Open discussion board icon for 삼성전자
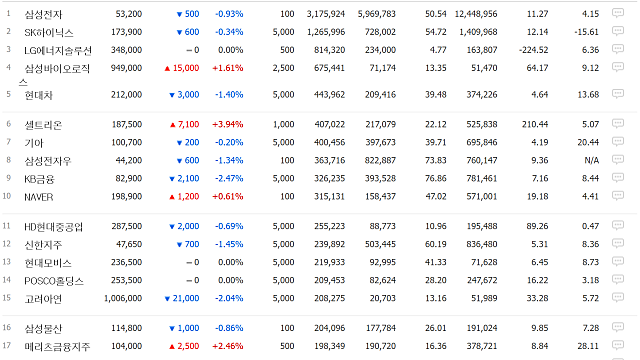640x360 pixels. coord(618,13)
